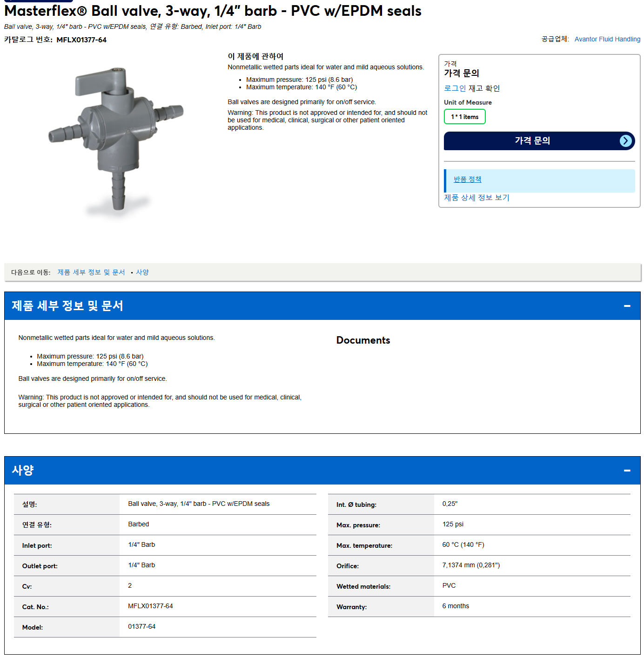Click the Max. pressure value '125 psi'
The image size is (644, 664).
click(453, 525)
